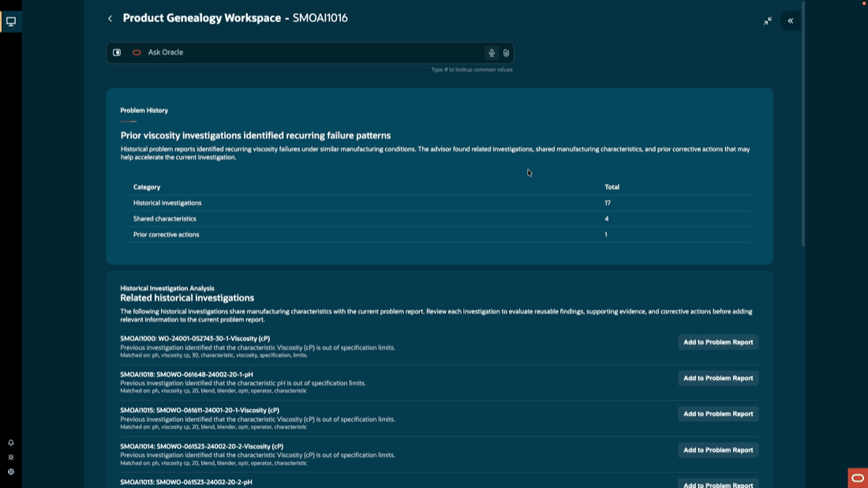Open the monitor icon in left sidebar

(x=11, y=21)
